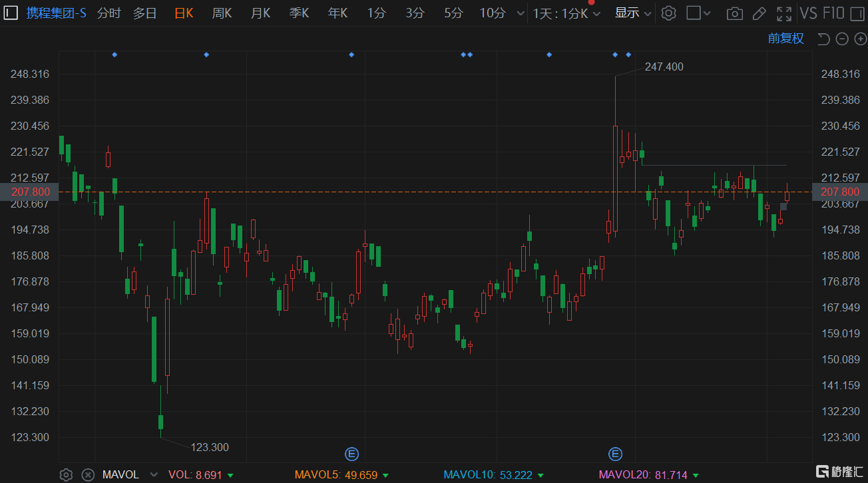Viewport: 868px width, 483px height.
Task: Zoom out the chart with minus icon
Action: pyautogui.click(x=842, y=39)
